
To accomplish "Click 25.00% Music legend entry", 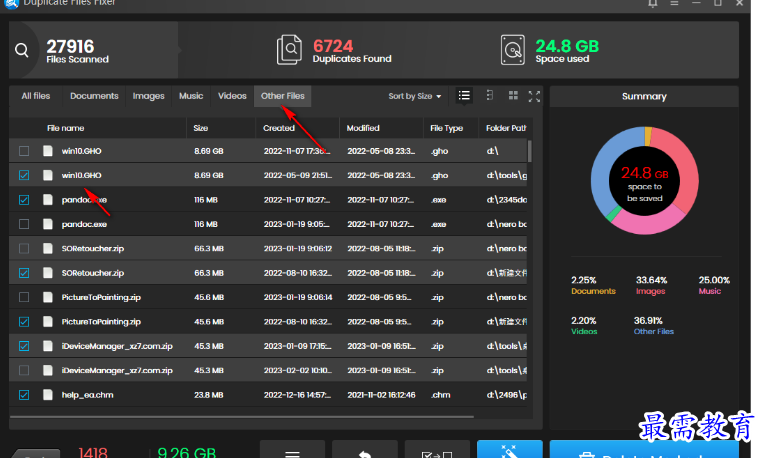I will [714, 286].
